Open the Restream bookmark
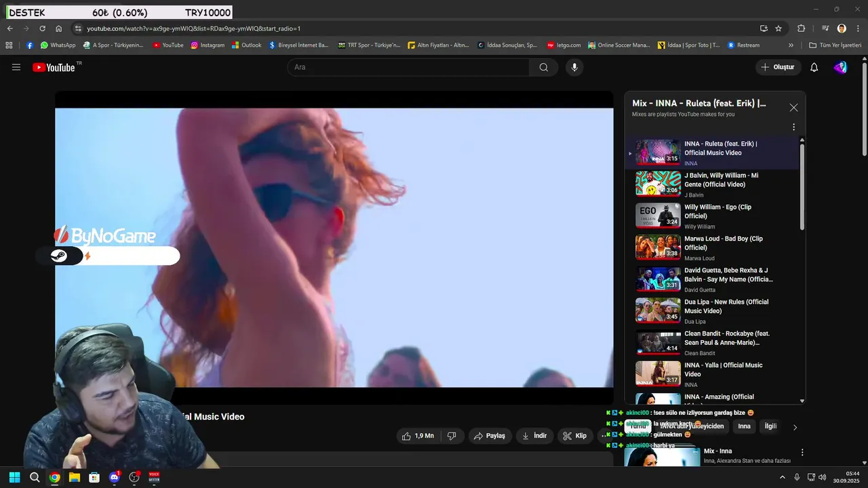 743,45
